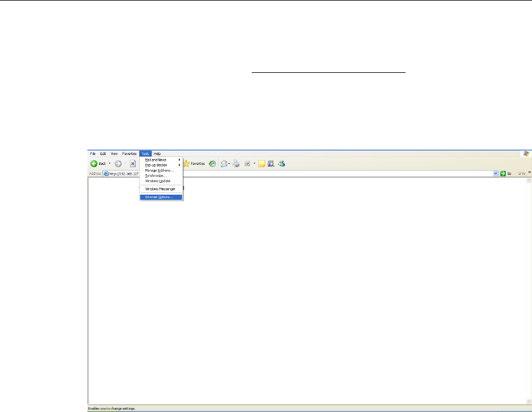Open the Mail envelope toolbar icon

click(224, 164)
